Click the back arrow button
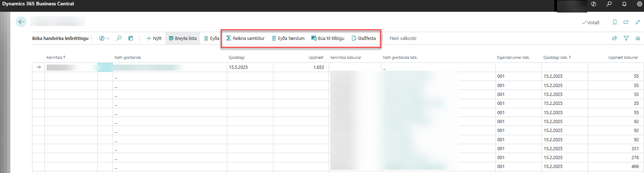644x173 pixels. pos(21,22)
